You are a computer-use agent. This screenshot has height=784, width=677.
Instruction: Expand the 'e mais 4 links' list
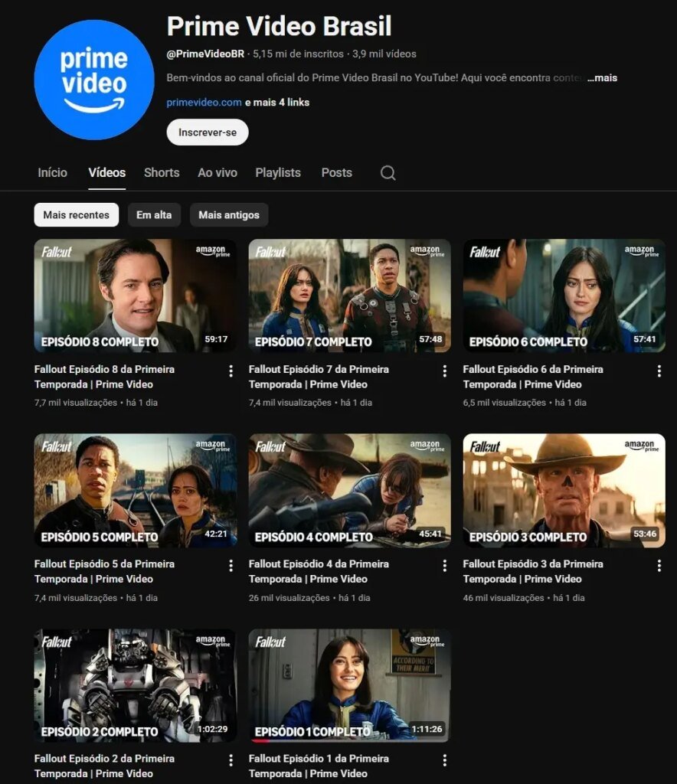click(277, 103)
